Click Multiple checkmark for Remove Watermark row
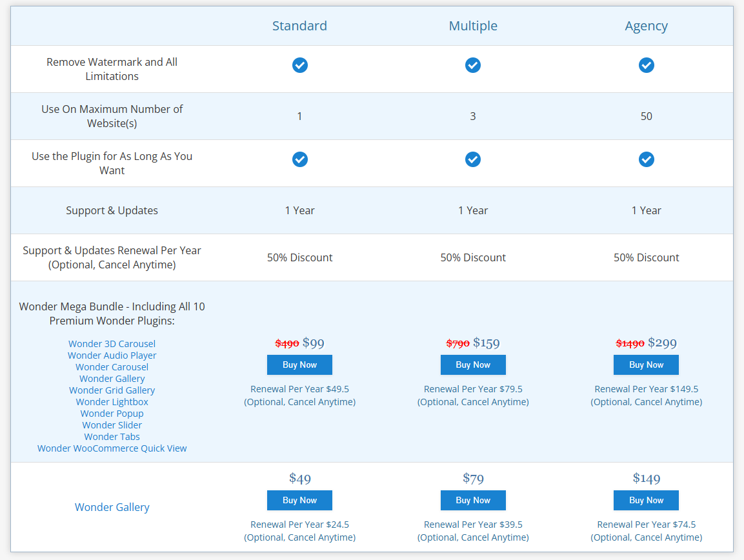This screenshot has height=560, width=744. pos(473,65)
